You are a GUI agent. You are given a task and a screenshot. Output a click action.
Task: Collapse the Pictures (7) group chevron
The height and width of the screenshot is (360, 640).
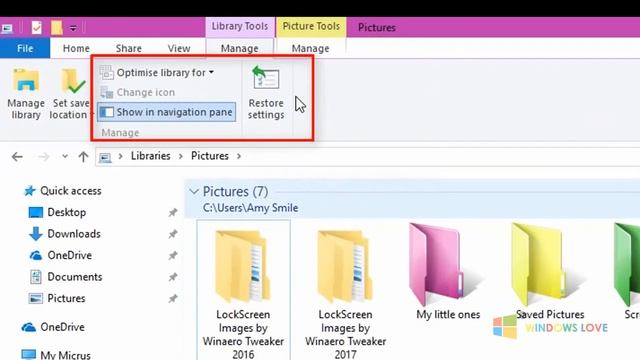[x=194, y=191]
